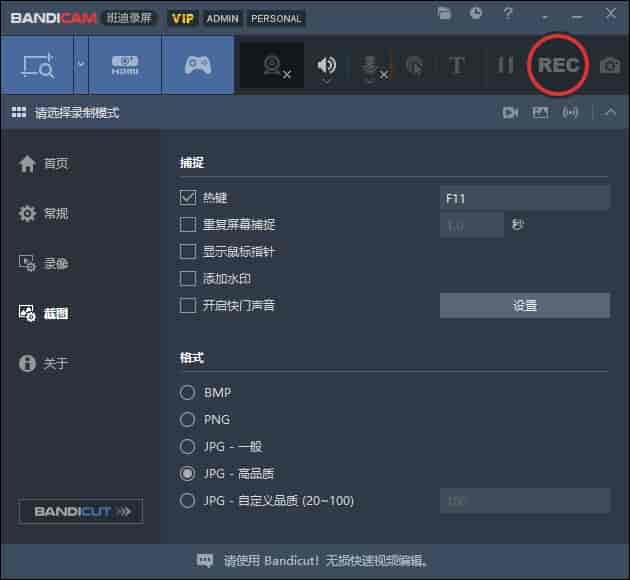The height and width of the screenshot is (580, 630).
Task: Open the output folder icon
Action: (444, 13)
